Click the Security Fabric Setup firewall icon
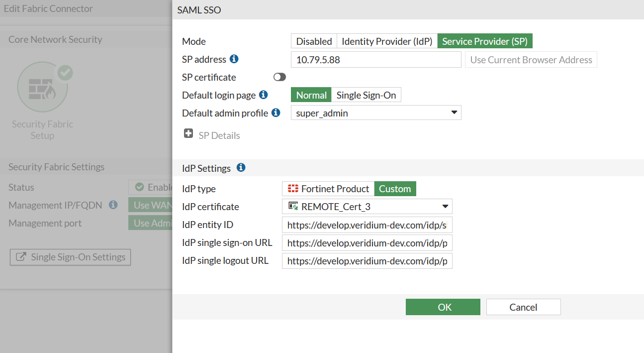Image resolution: width=644 pixels, height=353 pixels. 42,87
